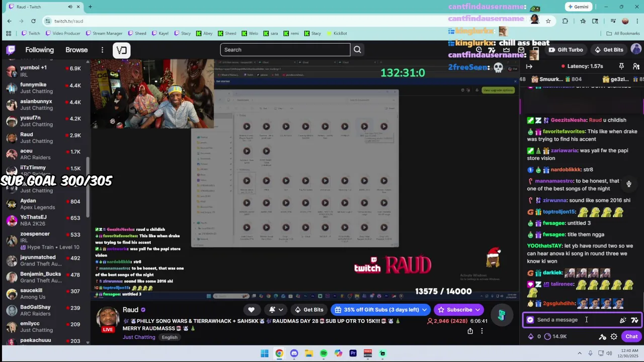
Task: Send message with the Chat button
Action: coord(631,336)
